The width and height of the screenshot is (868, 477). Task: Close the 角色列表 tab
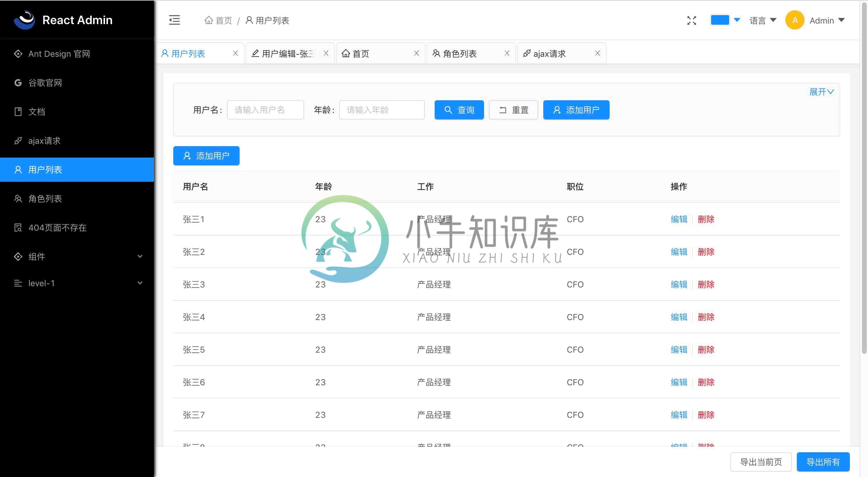507,53
